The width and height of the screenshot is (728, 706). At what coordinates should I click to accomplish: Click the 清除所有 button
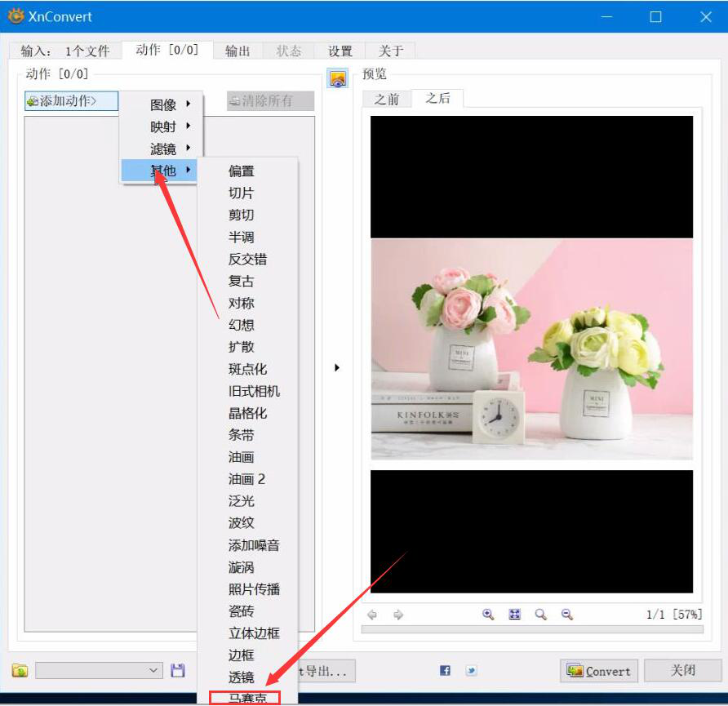(271, 100)
